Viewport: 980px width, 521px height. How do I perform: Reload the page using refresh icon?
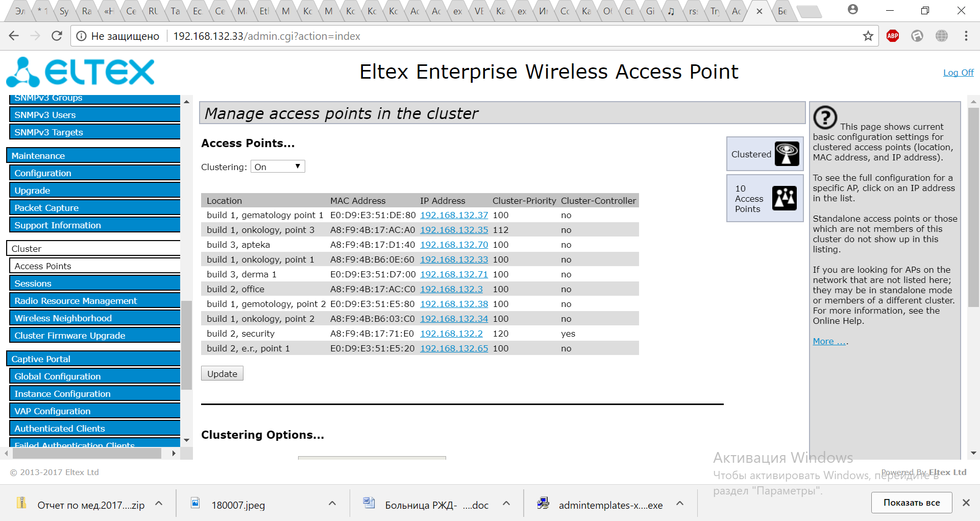click(x=57, y=36)
